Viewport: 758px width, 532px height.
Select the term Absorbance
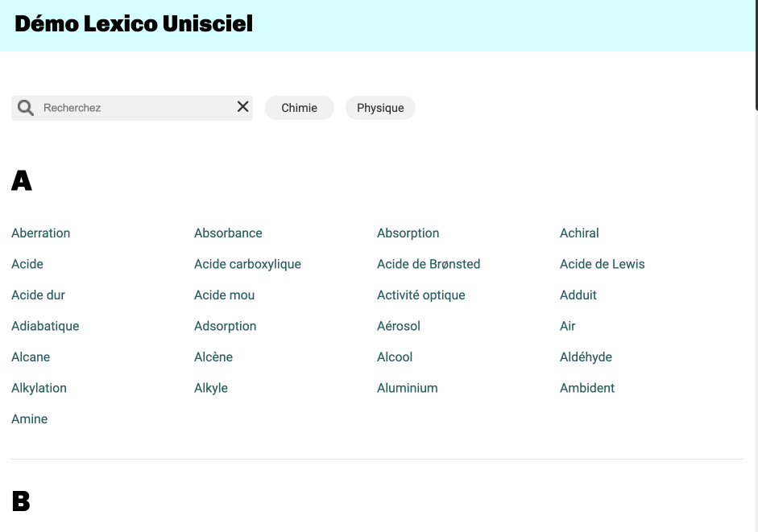(228, 233)
